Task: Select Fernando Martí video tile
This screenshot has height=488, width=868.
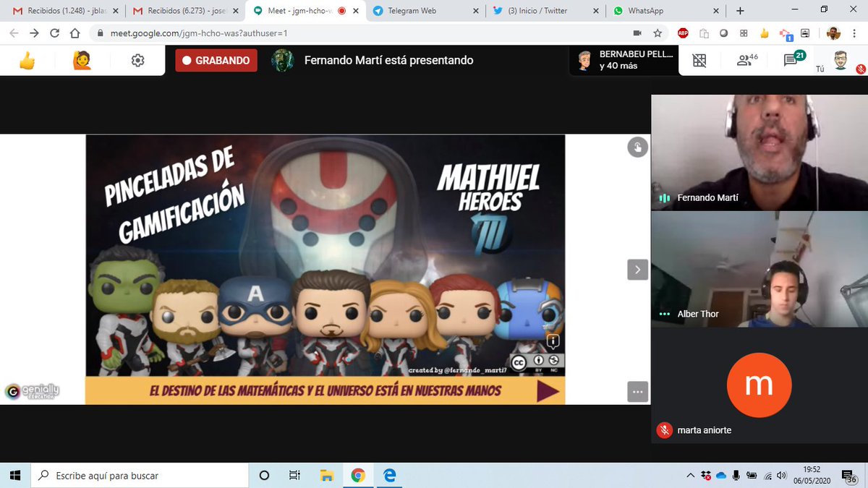Action: coord(759,153)
